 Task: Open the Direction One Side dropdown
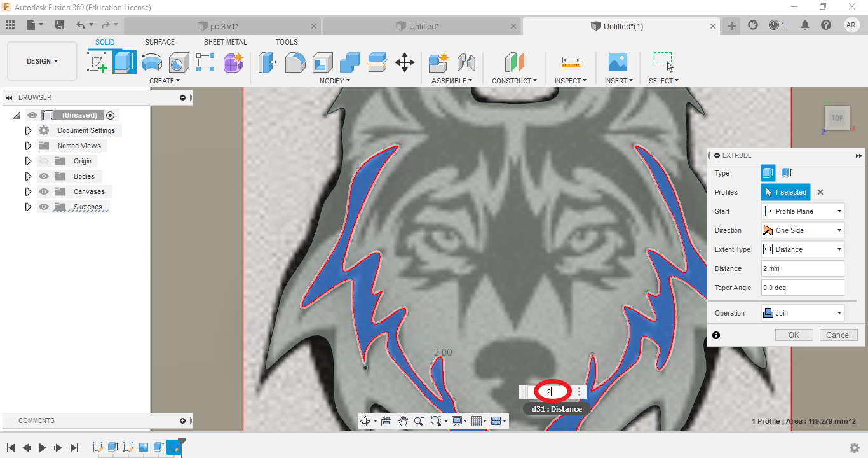pyautogui.click(x=803, y=230)
